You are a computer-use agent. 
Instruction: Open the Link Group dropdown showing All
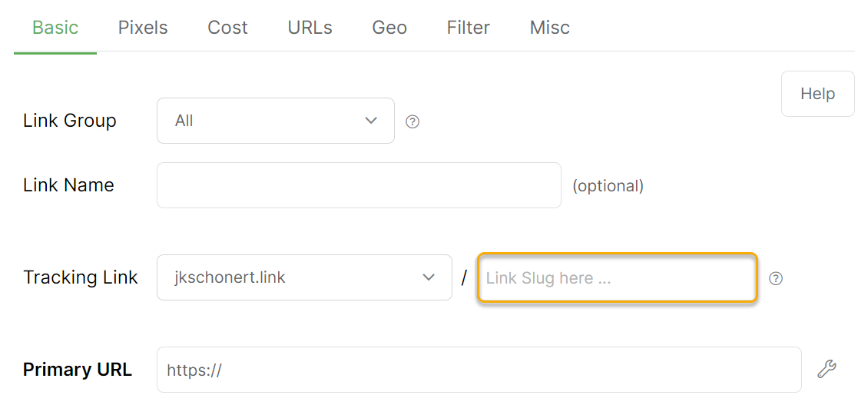click(x=275, y=121)
